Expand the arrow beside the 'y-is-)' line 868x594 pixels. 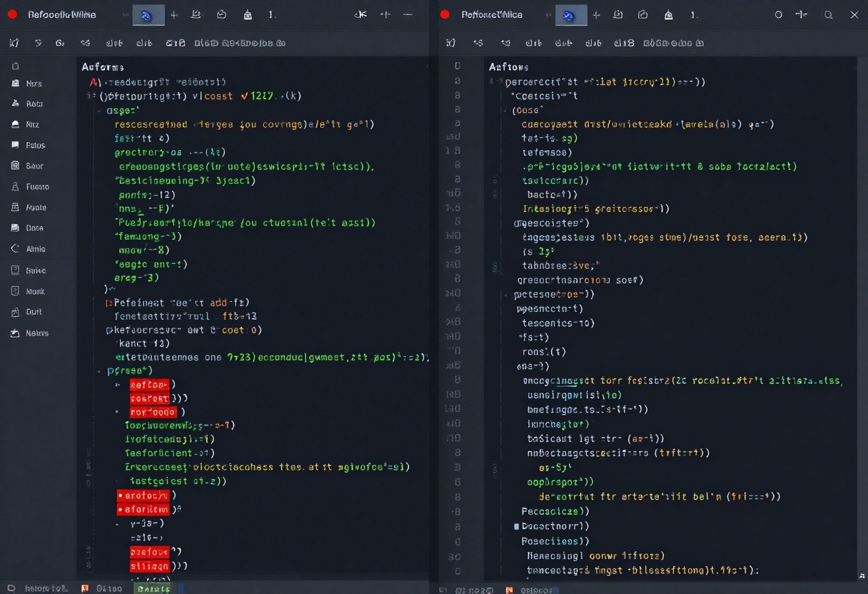(x=116, y=523)
